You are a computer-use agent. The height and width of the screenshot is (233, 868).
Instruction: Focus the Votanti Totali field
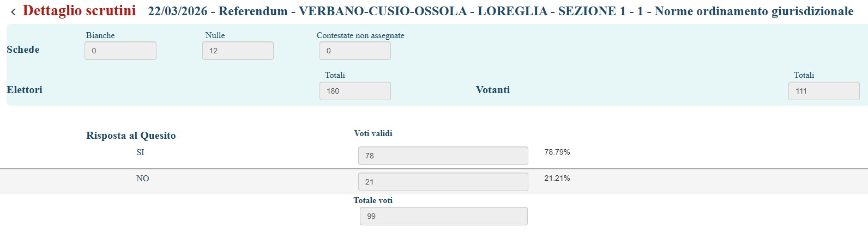[823, 91]
